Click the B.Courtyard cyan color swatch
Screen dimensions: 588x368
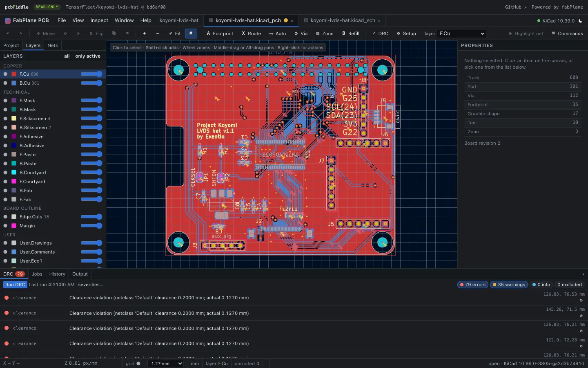coord(14,173)
